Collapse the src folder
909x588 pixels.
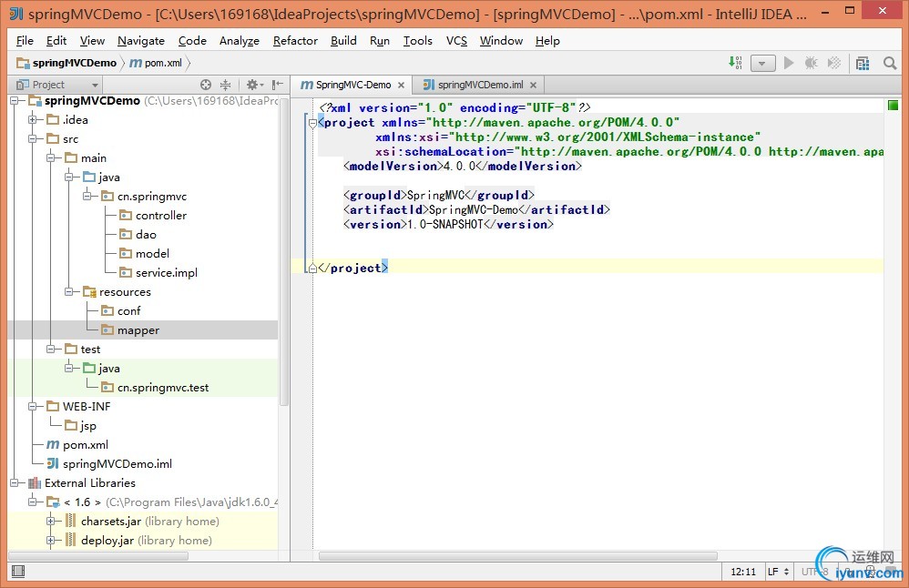coord(33,139)
